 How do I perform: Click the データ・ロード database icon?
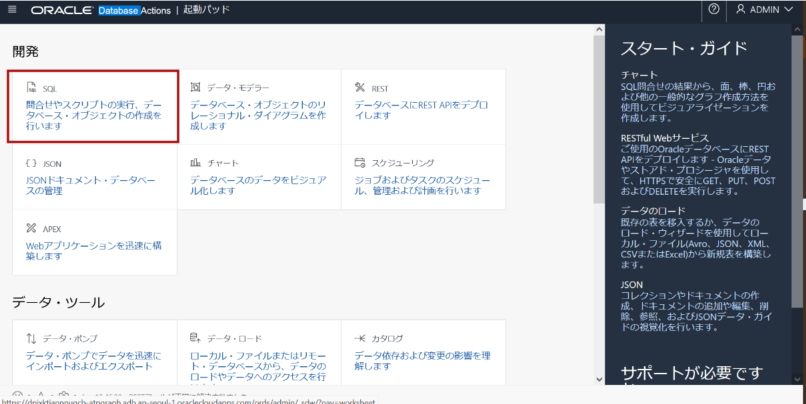195,338
